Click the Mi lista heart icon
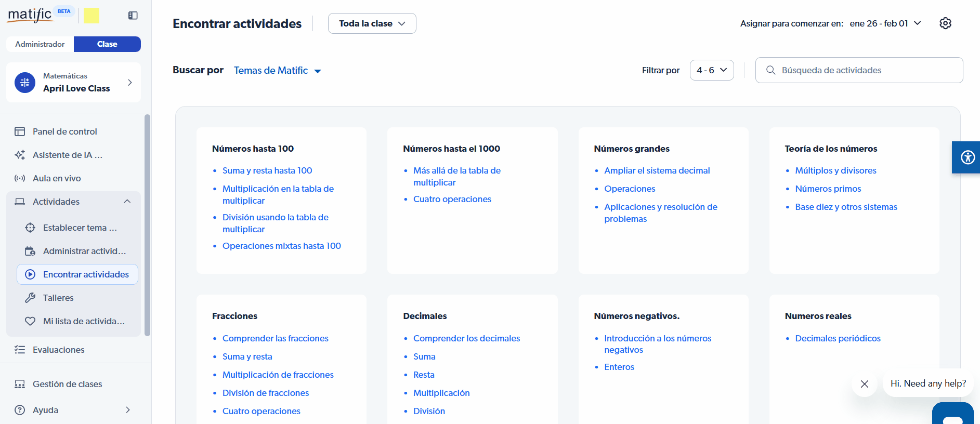The height and width of the screenshot is (424, 980). [30, 321]
